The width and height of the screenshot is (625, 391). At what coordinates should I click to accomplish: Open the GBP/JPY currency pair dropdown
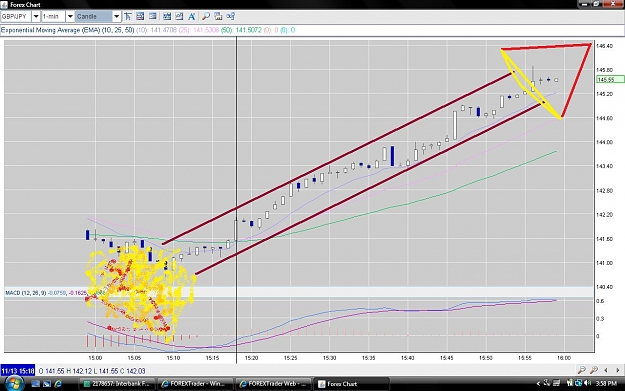click(36, 16)
